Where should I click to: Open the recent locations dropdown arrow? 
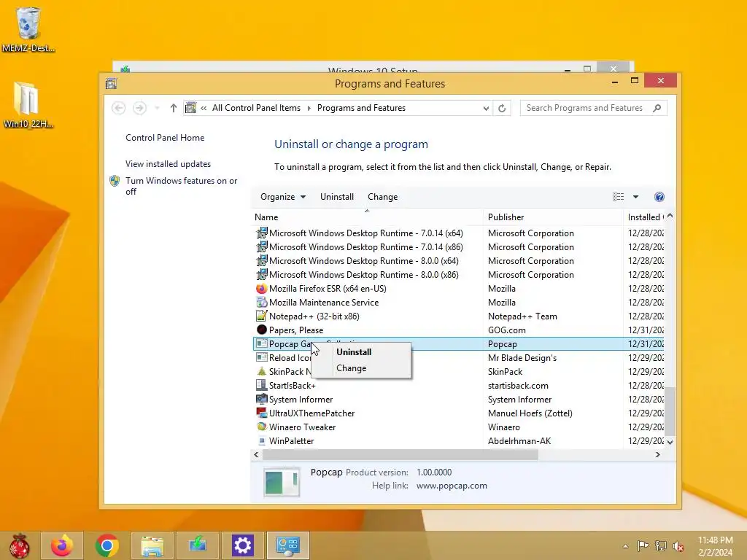coord(157,108)
